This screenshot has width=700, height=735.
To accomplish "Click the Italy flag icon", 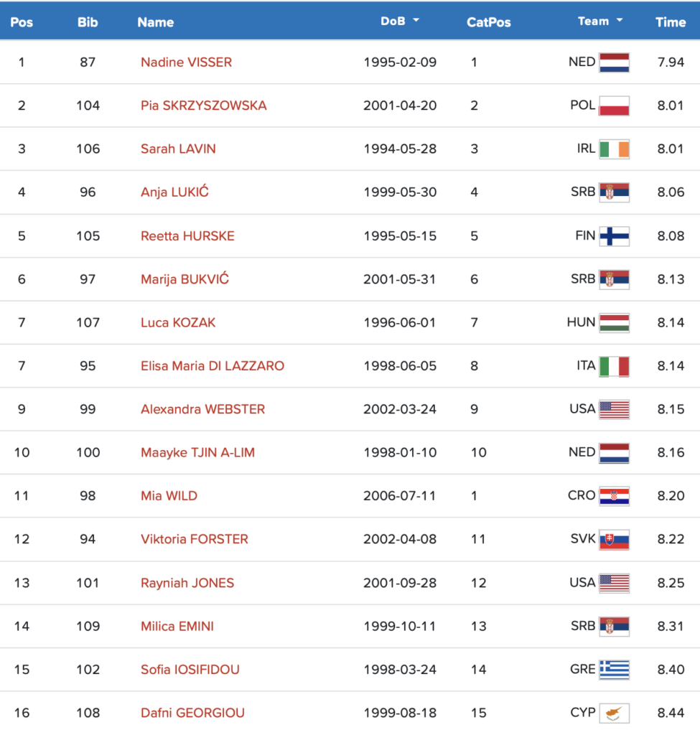I will [614, 366].
